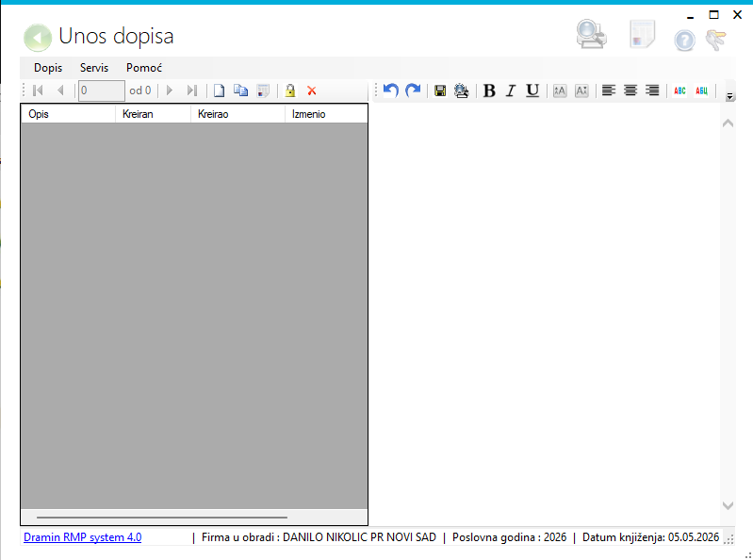Open the Servis menu

(94, 68)
